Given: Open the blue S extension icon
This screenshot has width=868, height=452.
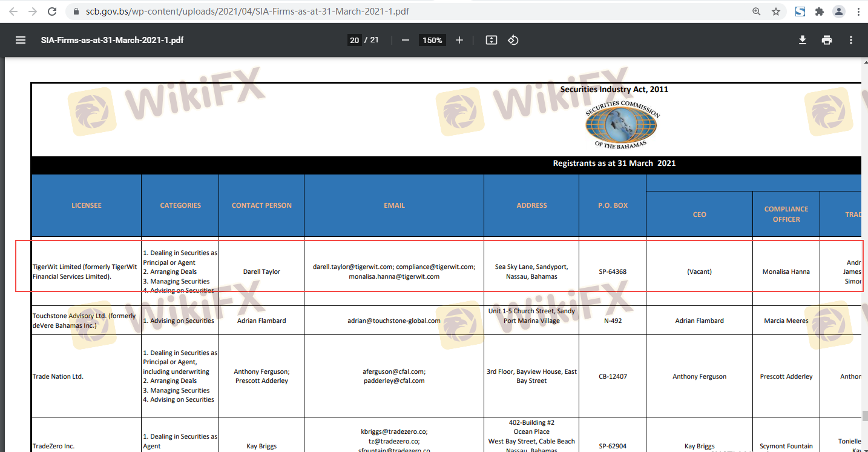Looking at the screenshot, I should [x=800, y=12].
